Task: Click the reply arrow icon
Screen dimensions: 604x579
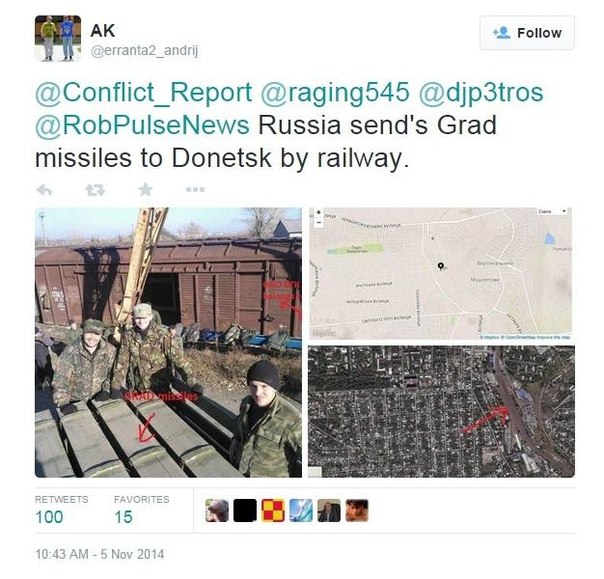Action: 44,190
